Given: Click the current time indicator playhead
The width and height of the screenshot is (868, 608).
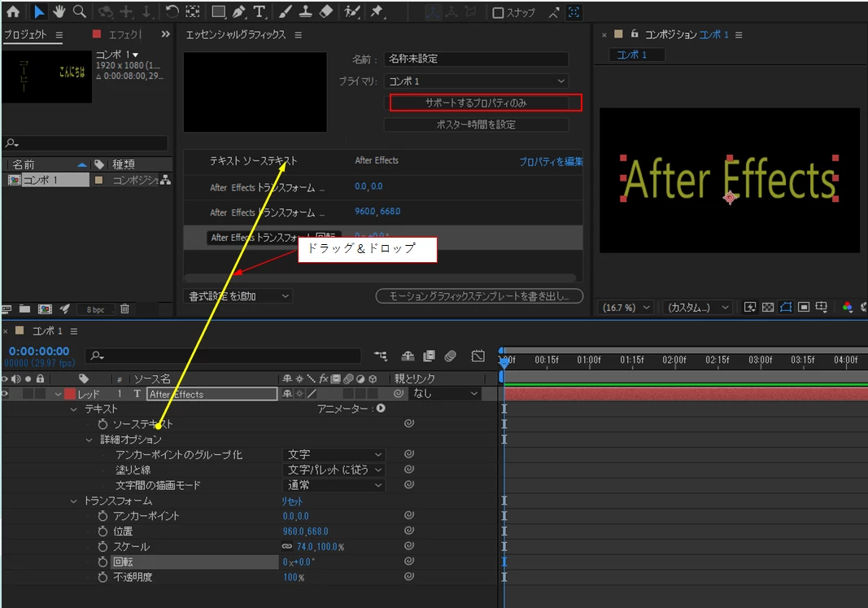Looking at the screenshot, I should (x=504, y=361).
